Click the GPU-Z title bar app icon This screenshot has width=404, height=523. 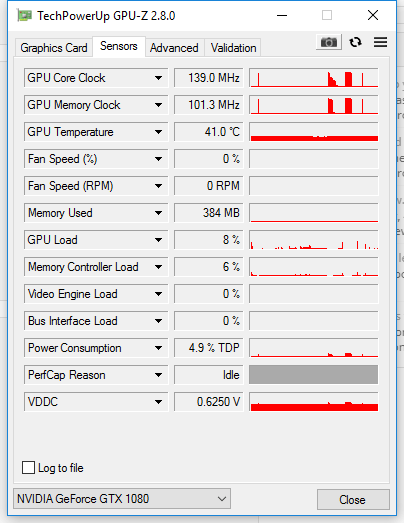[24, 16]
